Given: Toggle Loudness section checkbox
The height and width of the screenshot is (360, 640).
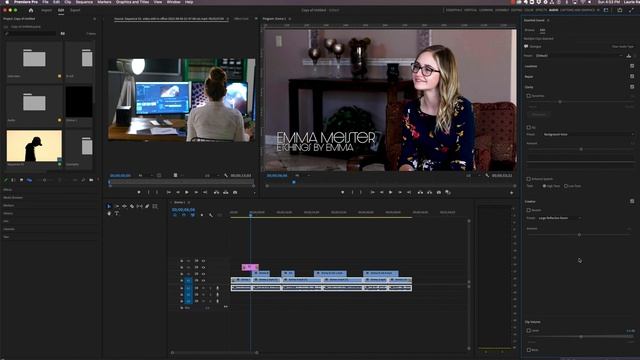Looking at the screenshot, I should pyautogui.click(x=632, y=66).
